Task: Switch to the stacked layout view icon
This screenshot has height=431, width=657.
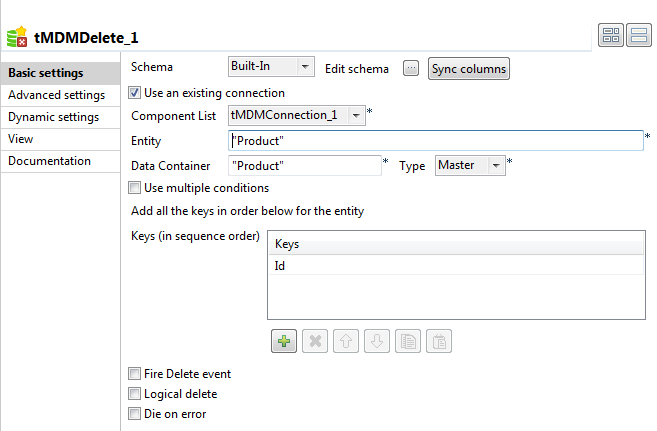Action: tap(639, 36)
